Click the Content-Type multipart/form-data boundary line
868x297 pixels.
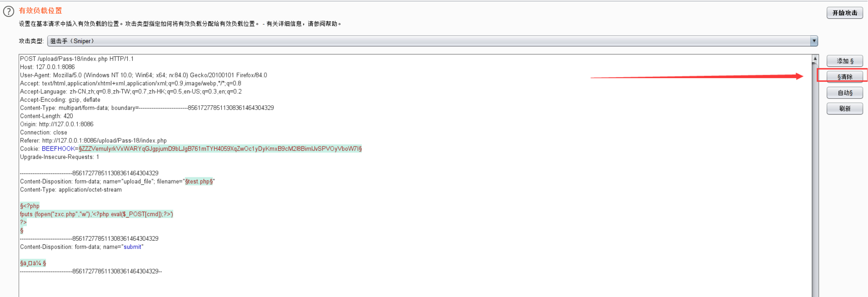coord(147,108)
